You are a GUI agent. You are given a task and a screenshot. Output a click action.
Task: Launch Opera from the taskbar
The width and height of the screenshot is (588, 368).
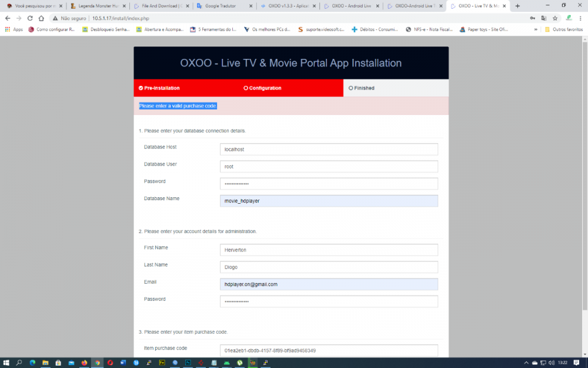pyautogui.click(x=111, y=363)
